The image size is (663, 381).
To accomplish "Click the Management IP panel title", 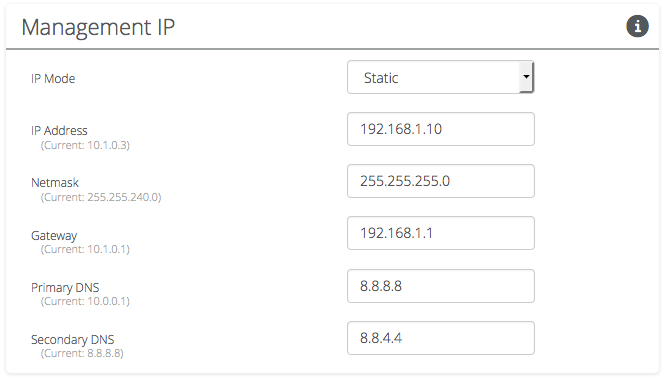I will pyautogui.click(x=98, y=27).
